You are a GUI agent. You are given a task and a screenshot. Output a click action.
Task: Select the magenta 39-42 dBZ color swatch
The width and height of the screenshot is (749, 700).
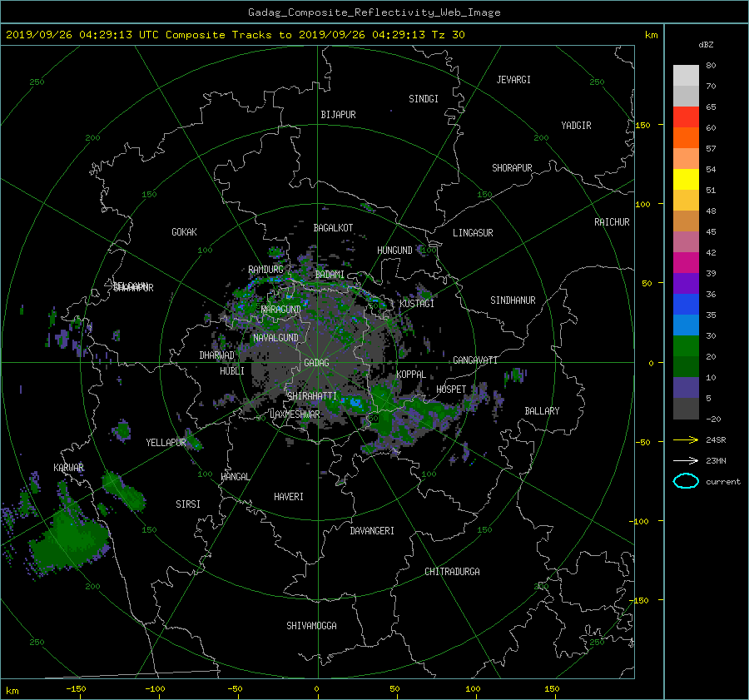(x=686, y=262)
